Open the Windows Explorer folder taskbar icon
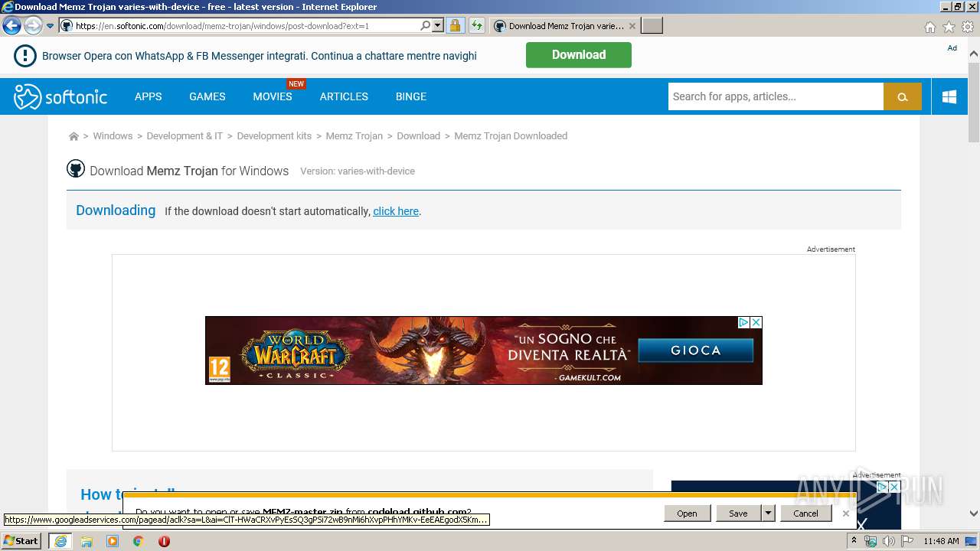980x551 pixels. click(87, 541)
